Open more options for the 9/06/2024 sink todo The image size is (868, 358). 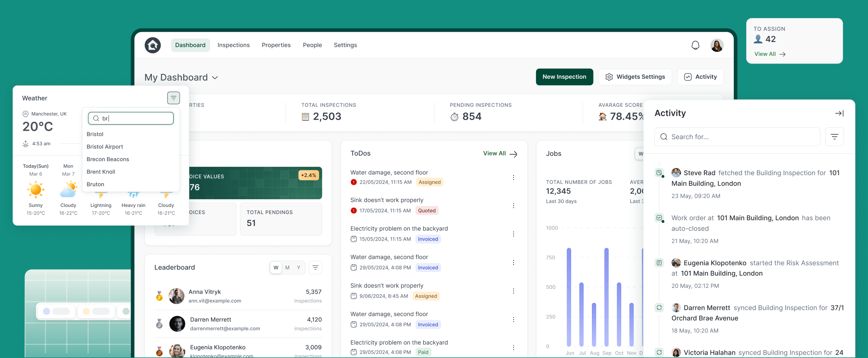(x=513, y=291)
